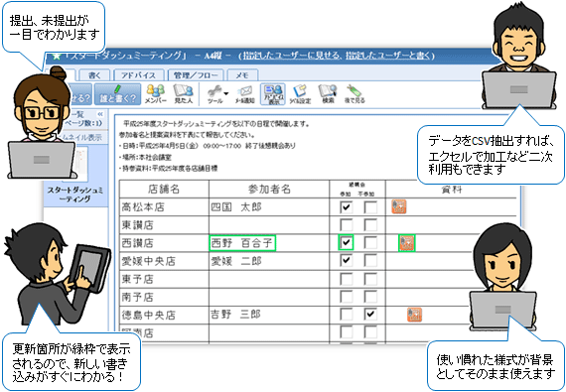Follow the 指定したユーザーと書く link
This screenshot has width=566, height=392.
click(x=387, y=56)
